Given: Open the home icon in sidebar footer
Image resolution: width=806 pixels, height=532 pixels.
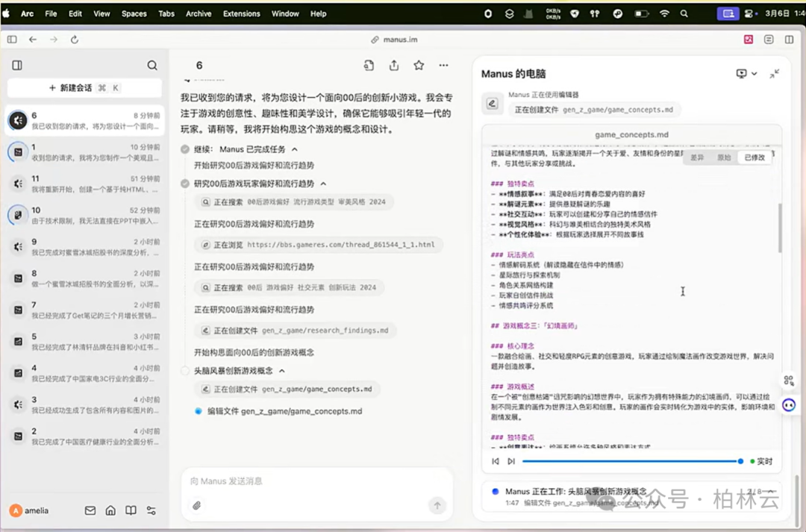Looking at the screenshot, I should click(x=110, y=510).
